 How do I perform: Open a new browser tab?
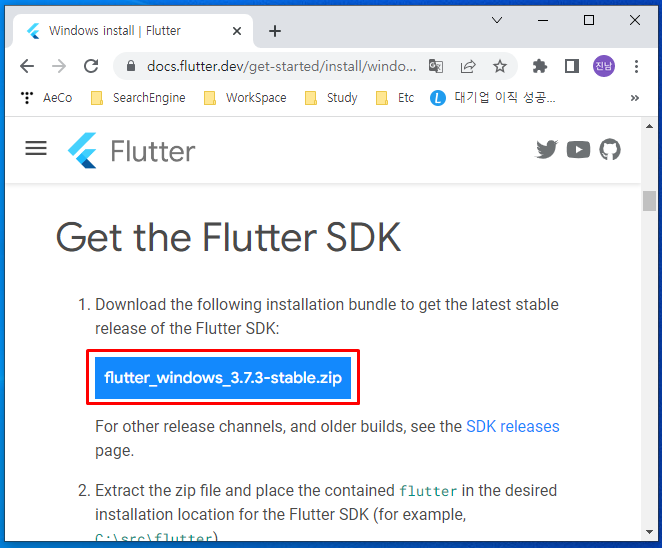click(x=275, y=31)
